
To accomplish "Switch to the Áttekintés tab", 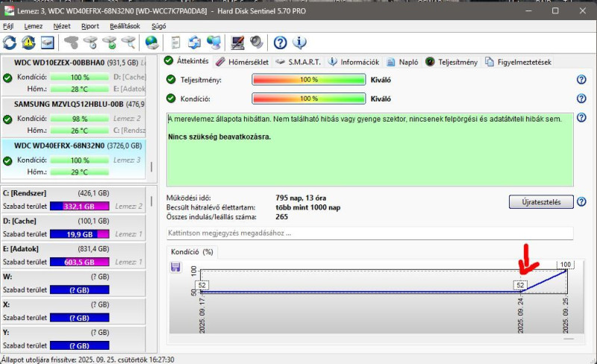I will tap(187, 61).
